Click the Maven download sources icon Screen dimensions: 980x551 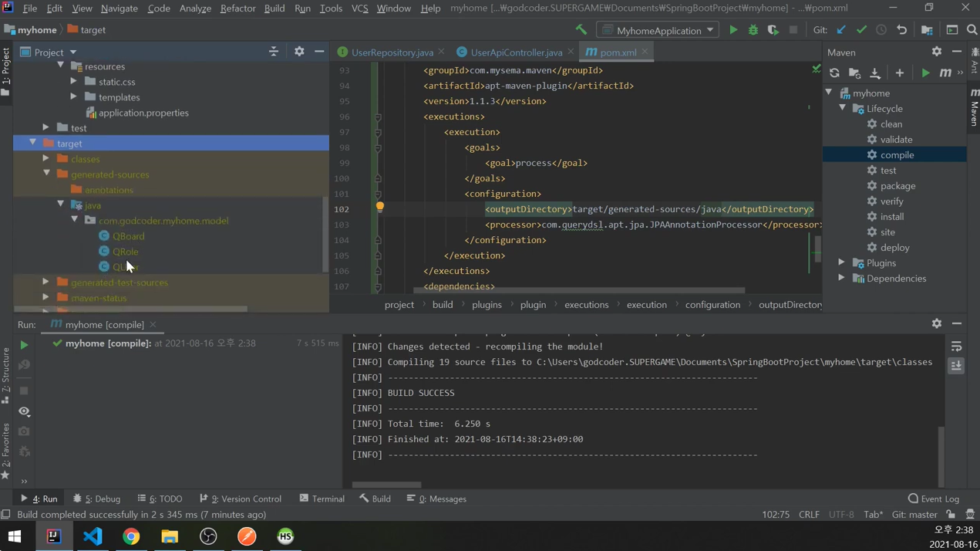point(875,73)
